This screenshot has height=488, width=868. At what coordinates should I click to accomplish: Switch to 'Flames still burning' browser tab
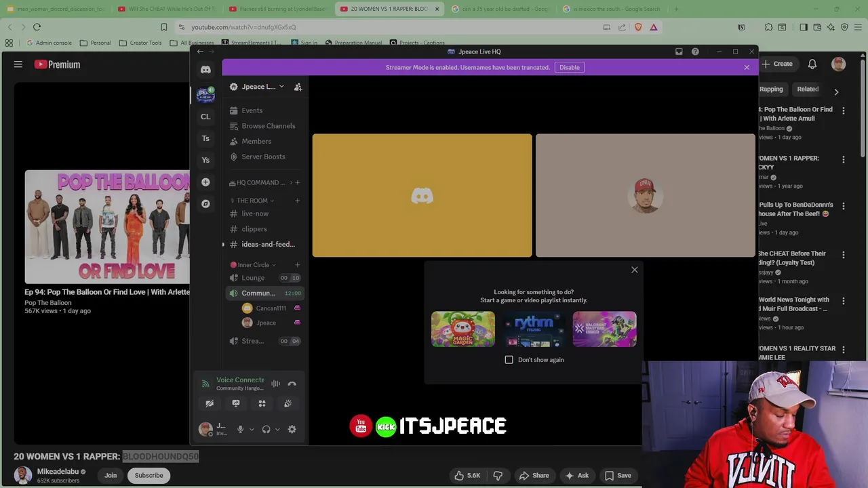[278, 9]
